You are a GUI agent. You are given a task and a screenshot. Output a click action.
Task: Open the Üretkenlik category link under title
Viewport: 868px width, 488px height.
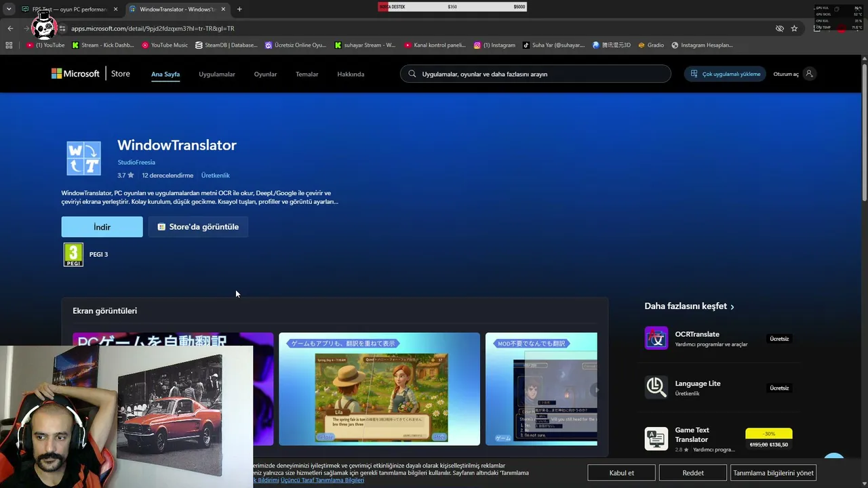point(216,176)
